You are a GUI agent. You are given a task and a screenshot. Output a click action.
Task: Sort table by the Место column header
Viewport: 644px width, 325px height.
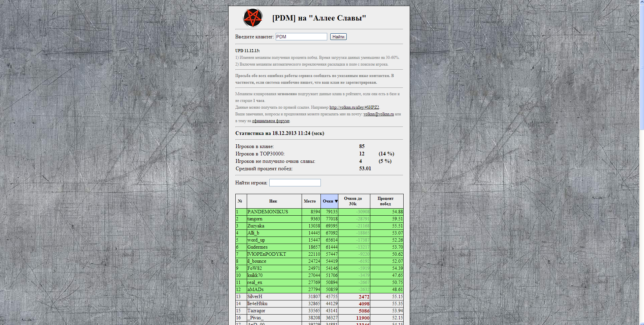[x=311, y=201]
